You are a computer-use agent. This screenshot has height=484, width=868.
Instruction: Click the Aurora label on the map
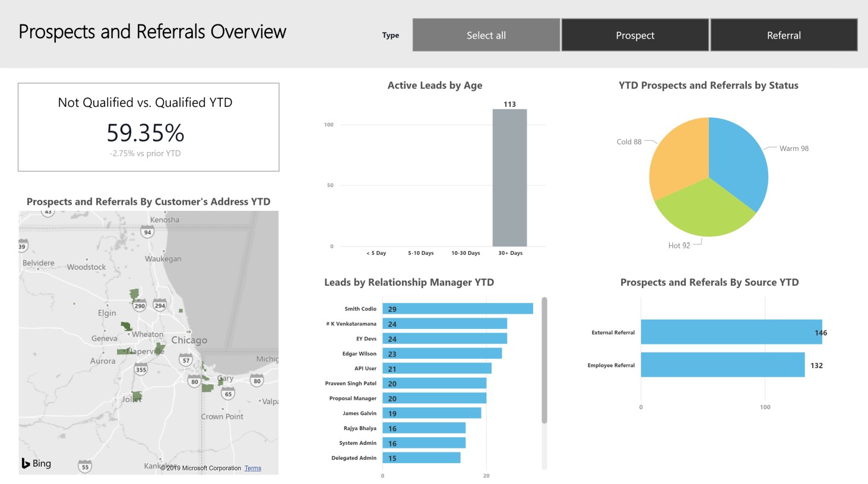[x=103, y=361]
